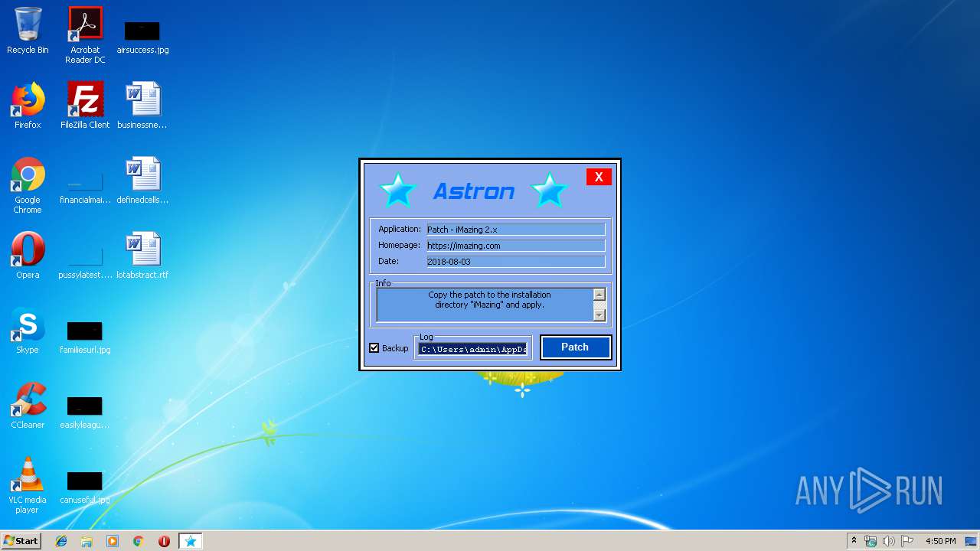Select the familiesurl.jpg file
980x551 pixels.
pyautogui.click(x=85, y=337)
